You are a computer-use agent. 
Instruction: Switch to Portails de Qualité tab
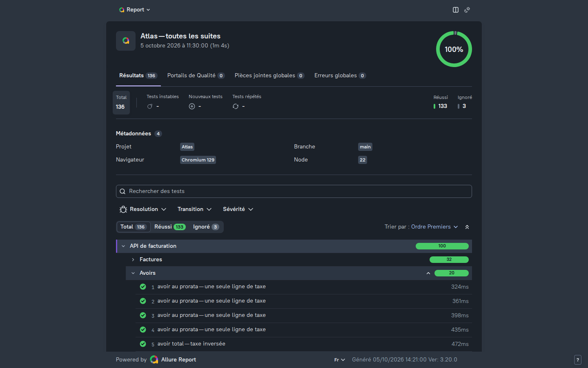click(x=196, y=76)
